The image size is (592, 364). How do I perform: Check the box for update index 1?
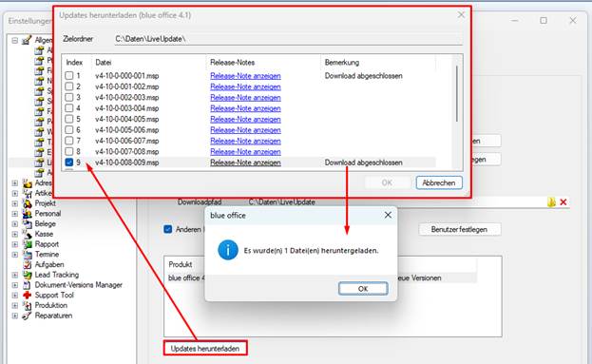click(69, 75)
